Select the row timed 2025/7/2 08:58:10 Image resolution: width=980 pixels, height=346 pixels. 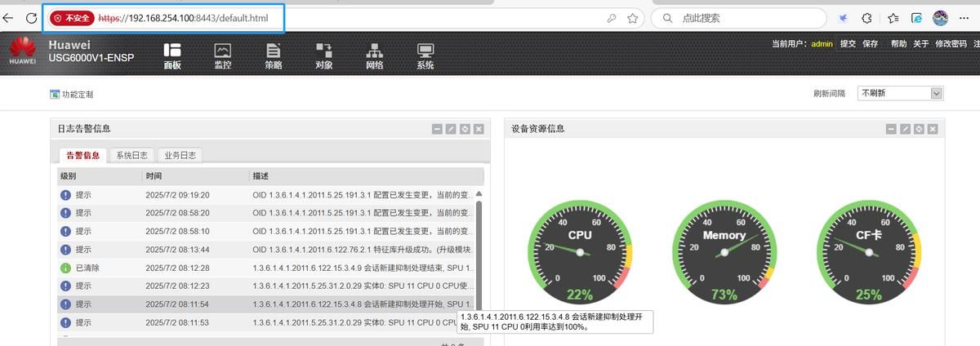[266, 231]
